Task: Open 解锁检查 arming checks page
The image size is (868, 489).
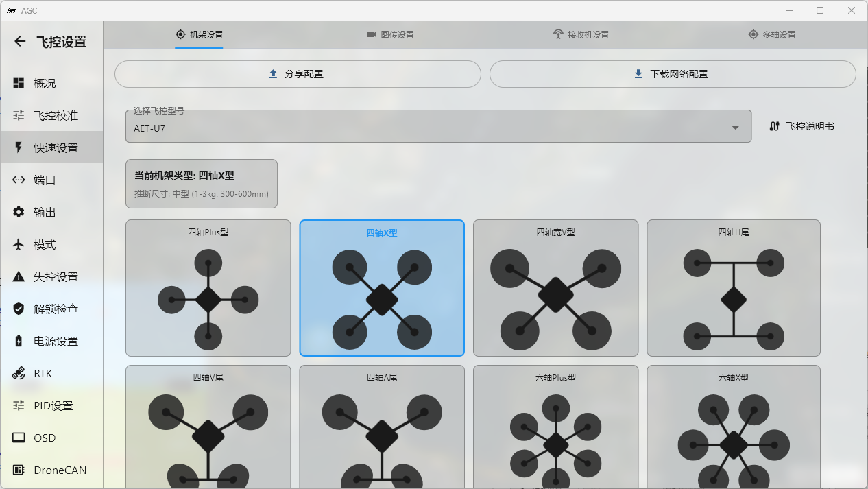Action: pos(55,309)
